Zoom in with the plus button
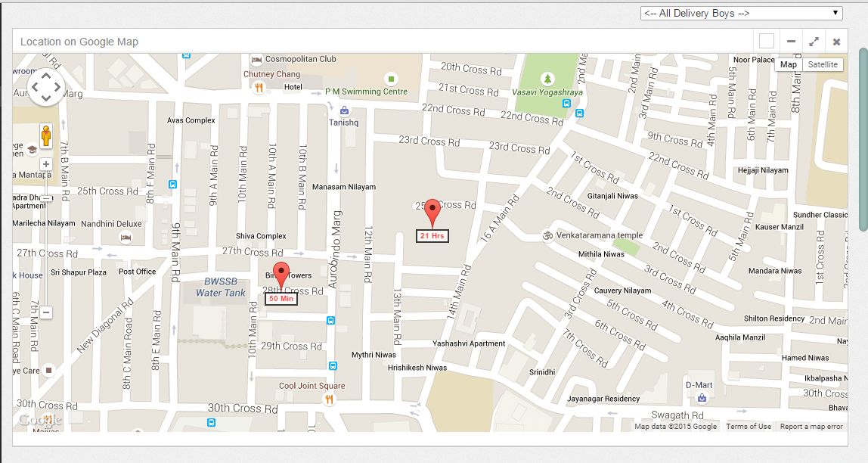 tap(46, 164)
